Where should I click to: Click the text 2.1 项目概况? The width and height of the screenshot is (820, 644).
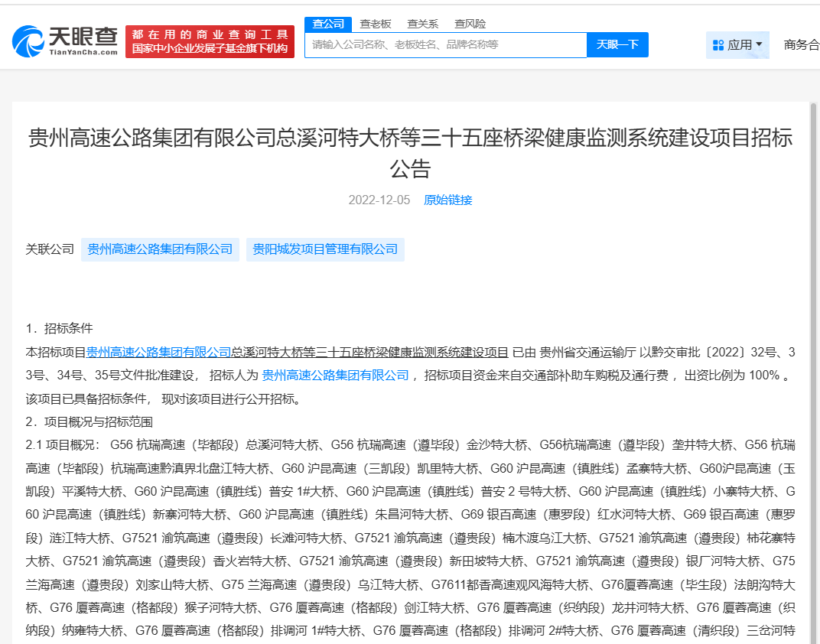(60, 445)
